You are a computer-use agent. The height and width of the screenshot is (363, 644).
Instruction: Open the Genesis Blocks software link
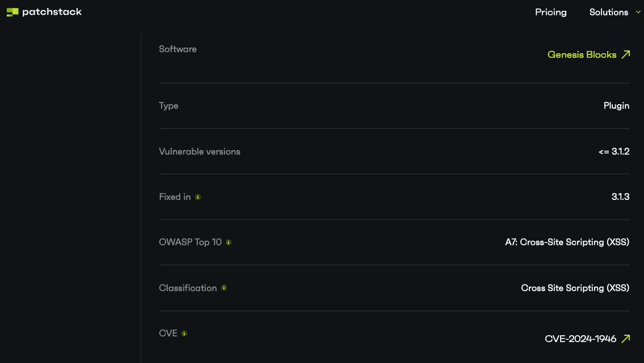(x=582, y=54)
